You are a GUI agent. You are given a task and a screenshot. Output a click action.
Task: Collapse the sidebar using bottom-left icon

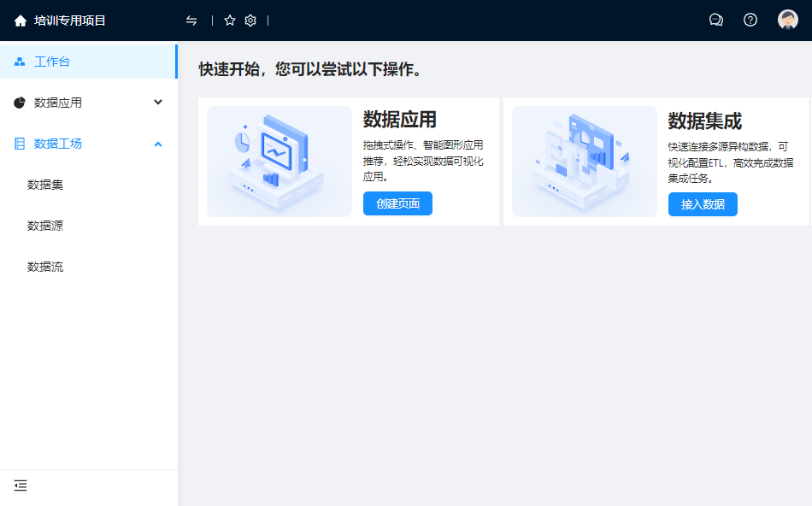pyautogui.click(x=21, y=485)
